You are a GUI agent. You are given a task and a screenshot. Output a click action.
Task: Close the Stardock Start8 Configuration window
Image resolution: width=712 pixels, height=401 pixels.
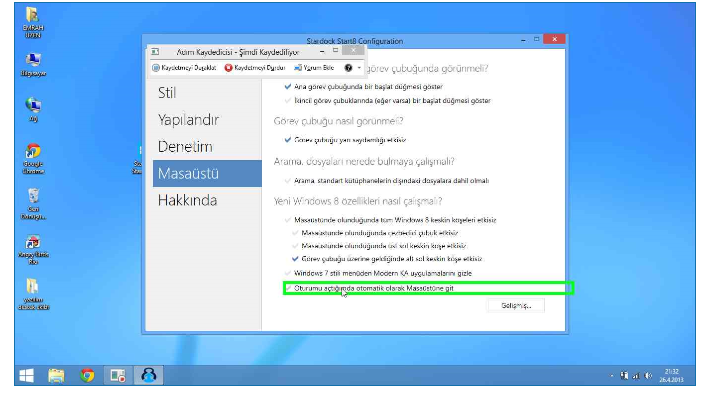click(x=554, y=40)
